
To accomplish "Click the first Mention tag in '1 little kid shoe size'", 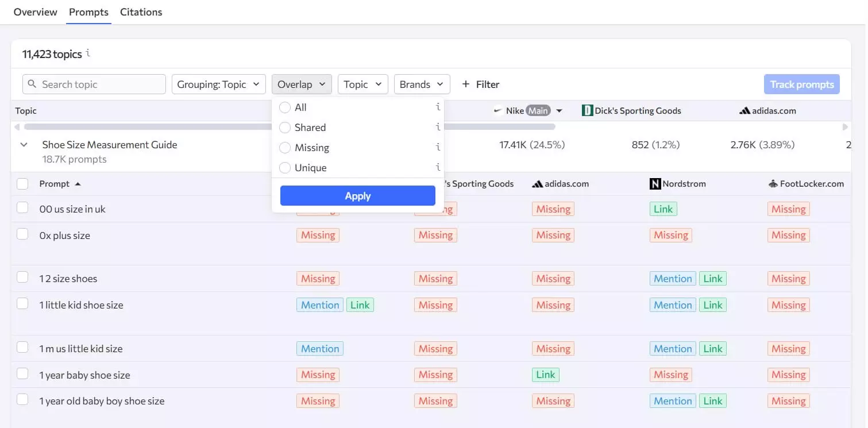I will (320, 305).
